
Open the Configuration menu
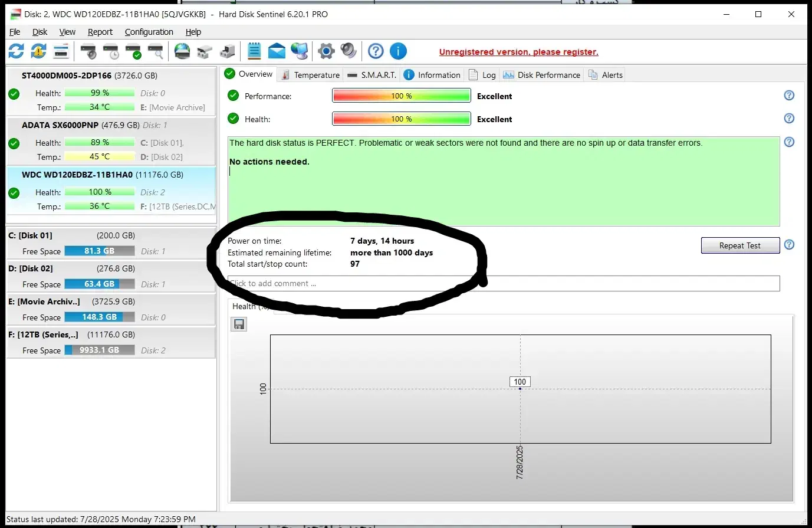click(149, 32)
